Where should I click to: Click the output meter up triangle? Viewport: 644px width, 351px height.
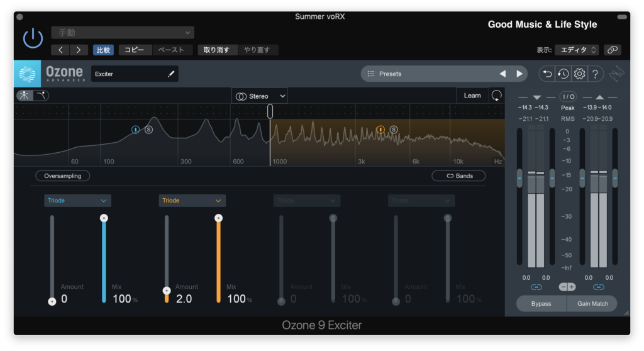coord(599,97)
